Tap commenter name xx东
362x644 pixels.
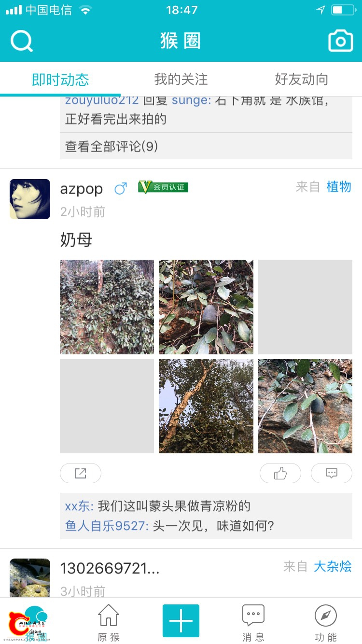[x=79, y=506]
